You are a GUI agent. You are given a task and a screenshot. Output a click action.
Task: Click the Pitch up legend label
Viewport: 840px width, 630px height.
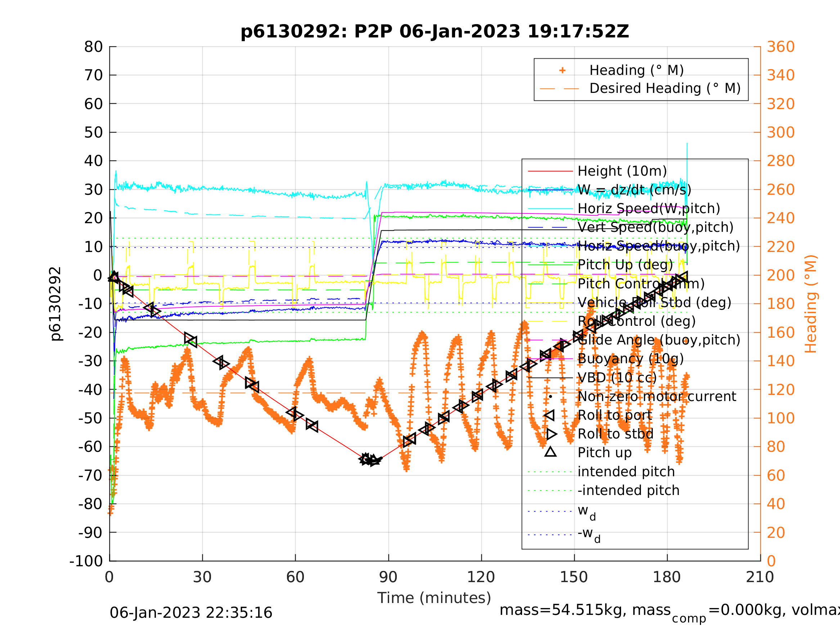pyautogui.click(x=605, y=453)
